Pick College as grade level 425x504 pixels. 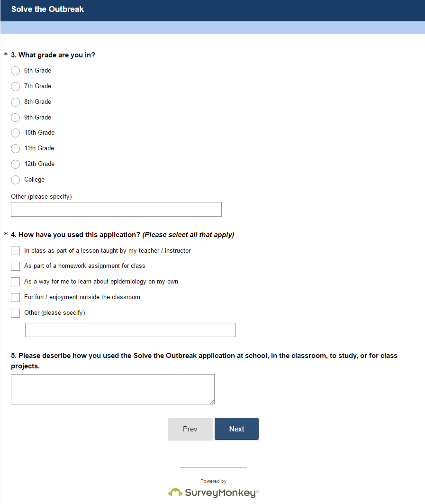(16, 180)
